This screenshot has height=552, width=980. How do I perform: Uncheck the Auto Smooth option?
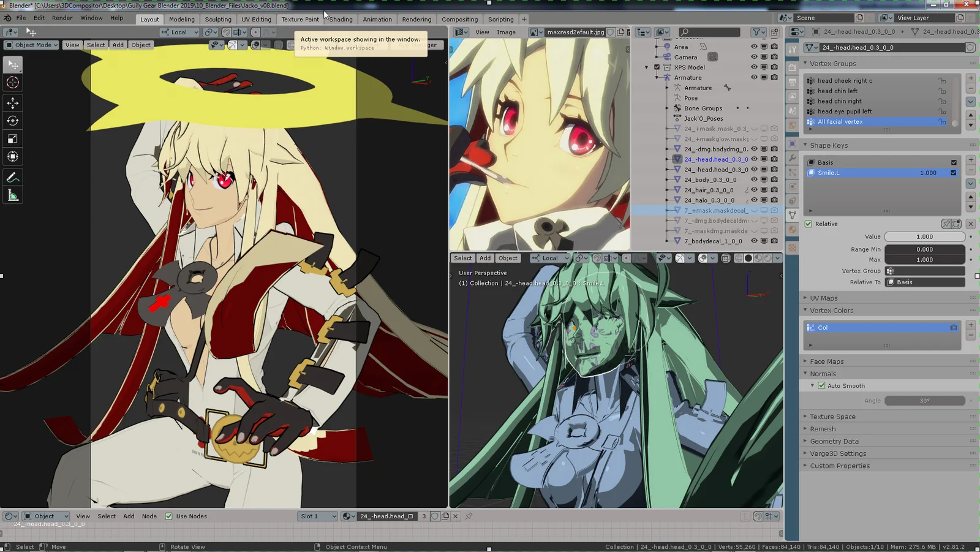pyautogui.click(x=821, y=385)
